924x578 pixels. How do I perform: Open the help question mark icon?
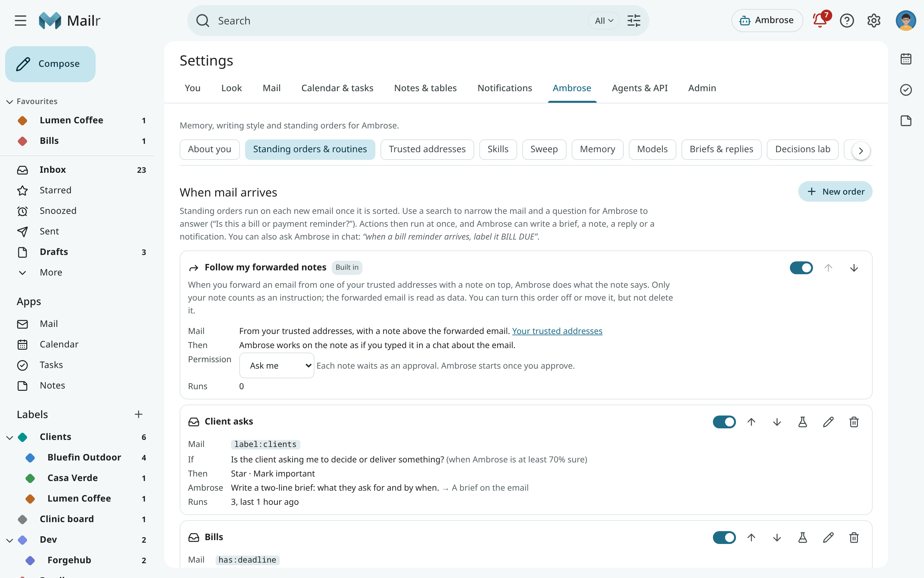[847, 21]
